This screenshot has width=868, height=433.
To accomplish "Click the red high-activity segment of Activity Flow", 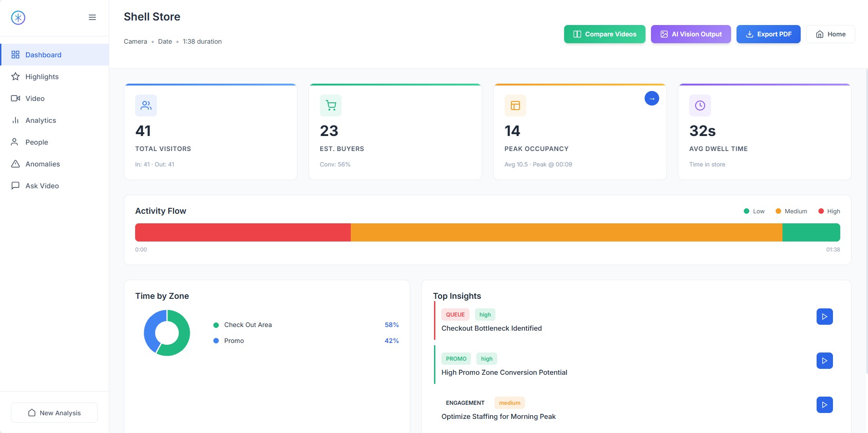I will (x=242, y=232).
